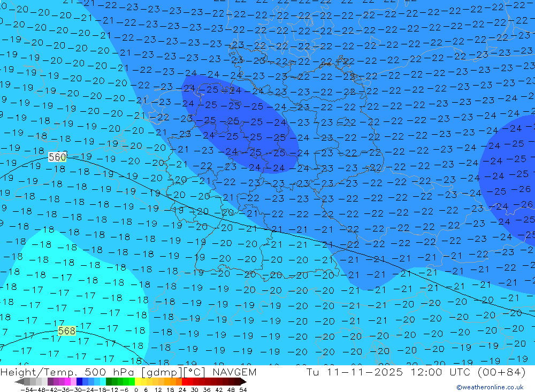
Task: Click the dark green legend swatch
Action: (109, 382)
